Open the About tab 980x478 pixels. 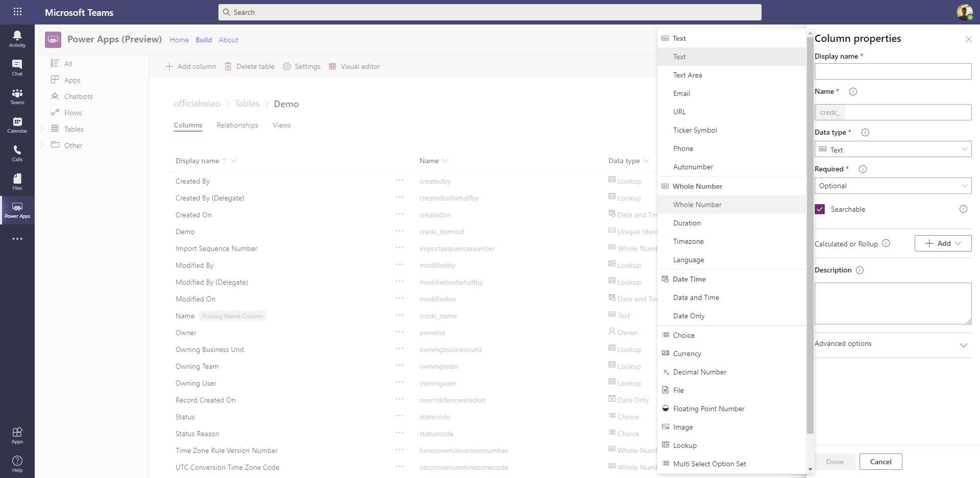[228, 40]
